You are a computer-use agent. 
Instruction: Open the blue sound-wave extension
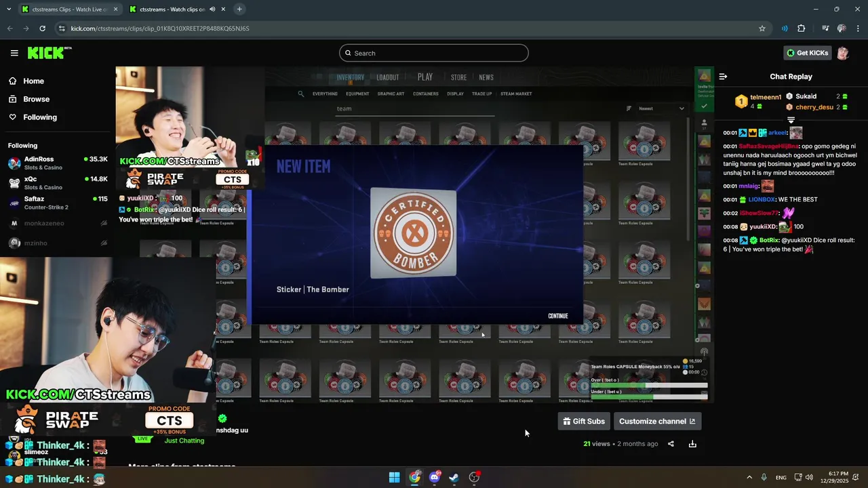[x=785, y=28]
